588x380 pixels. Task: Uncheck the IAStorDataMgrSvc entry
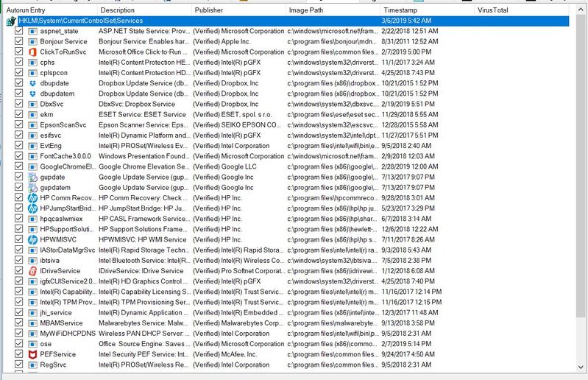coord(18,250)
